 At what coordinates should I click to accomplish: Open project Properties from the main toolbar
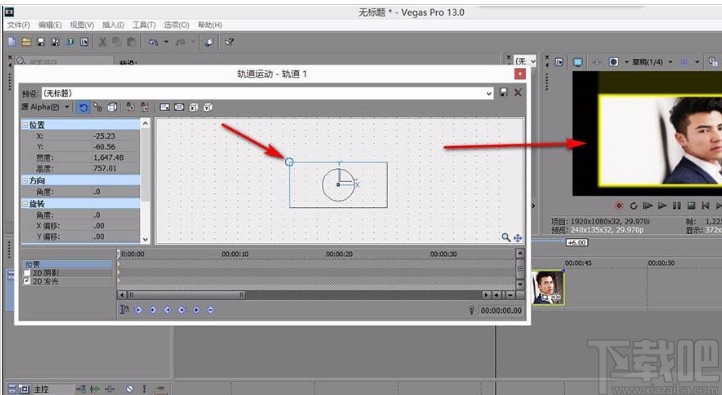84,42
